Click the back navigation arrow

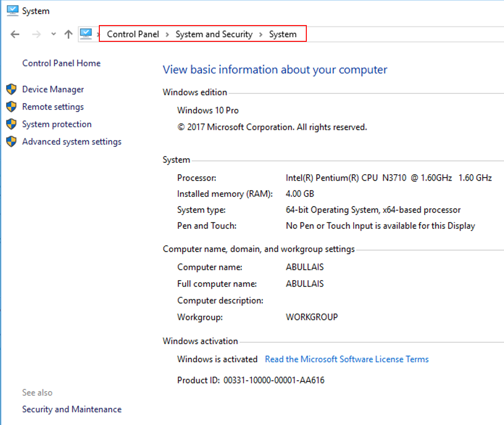[14, 34]
